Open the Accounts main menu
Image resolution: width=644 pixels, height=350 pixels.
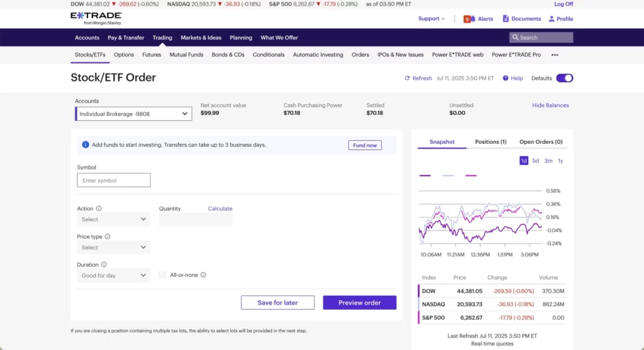(x=87, y=37)
